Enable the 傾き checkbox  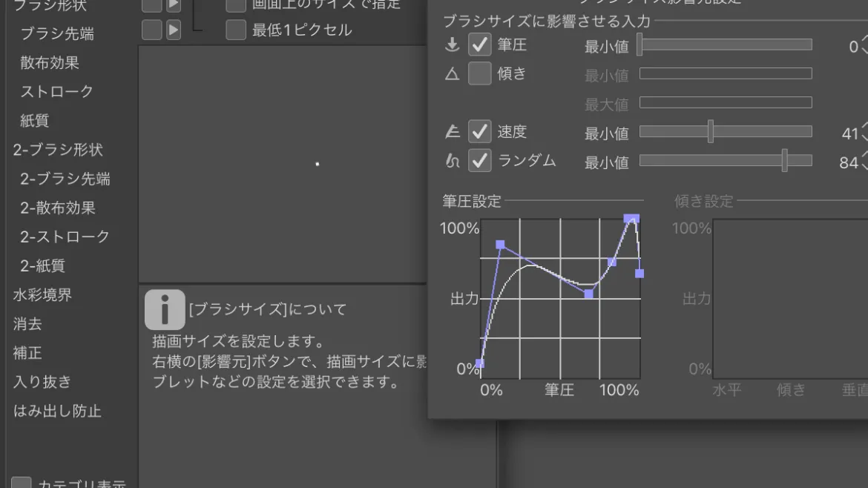(x=480, y=73)
